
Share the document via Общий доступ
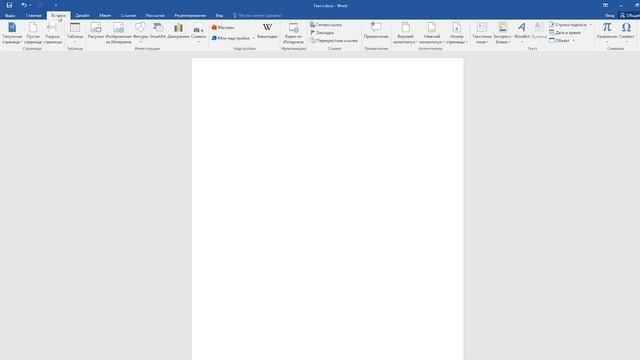point(630,16)
